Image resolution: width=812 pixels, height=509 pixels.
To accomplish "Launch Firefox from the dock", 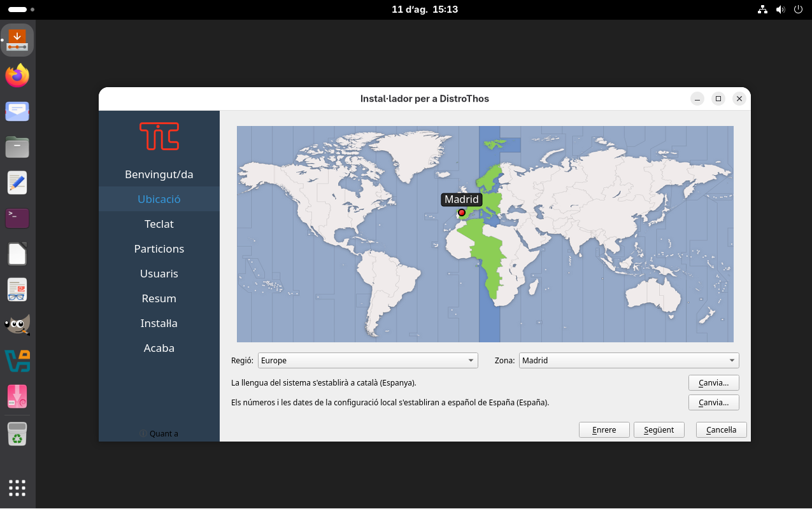I will (x=17, y=76).
